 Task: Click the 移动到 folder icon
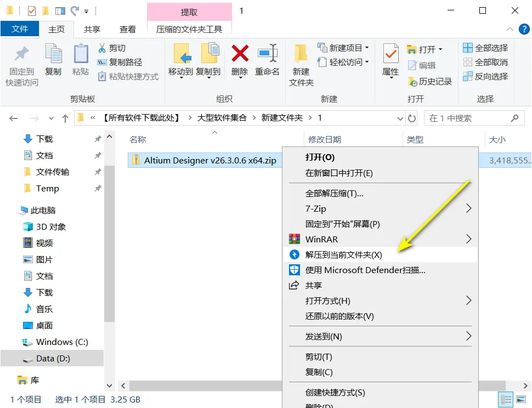click(181, 53)
